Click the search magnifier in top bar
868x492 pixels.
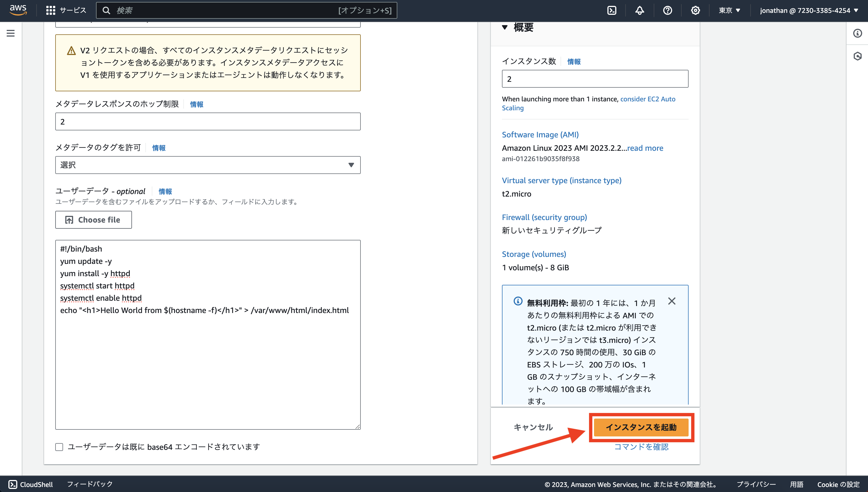(107, 10)
